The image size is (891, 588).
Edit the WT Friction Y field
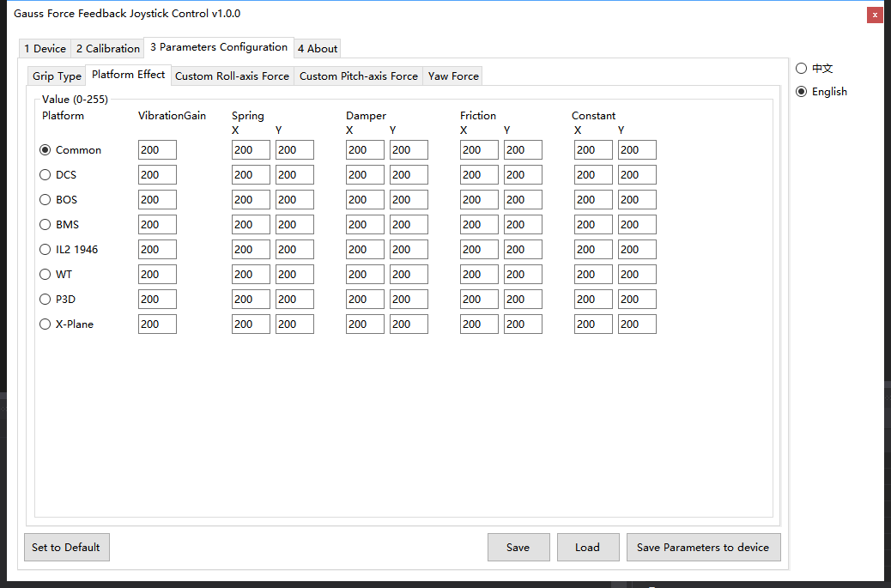coord(523,275)
